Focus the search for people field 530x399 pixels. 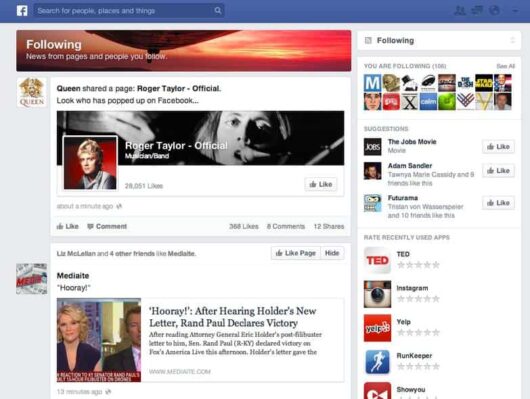128,11
